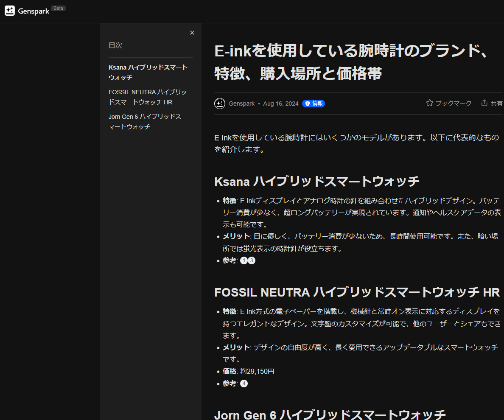Open citation 4 under FOSSIL NEUTRA section

click(x=244, y=384)
